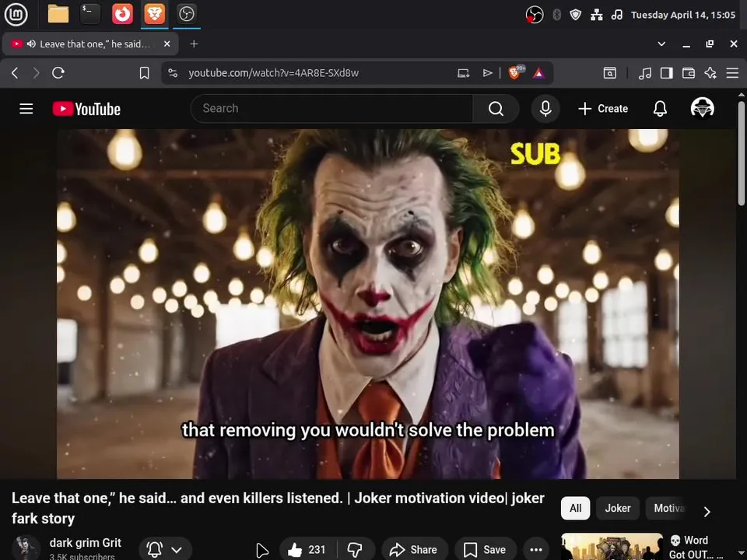The image size is (747, 560).
Task: Open the YouTube guide menu
Action: tap(26, 109)
